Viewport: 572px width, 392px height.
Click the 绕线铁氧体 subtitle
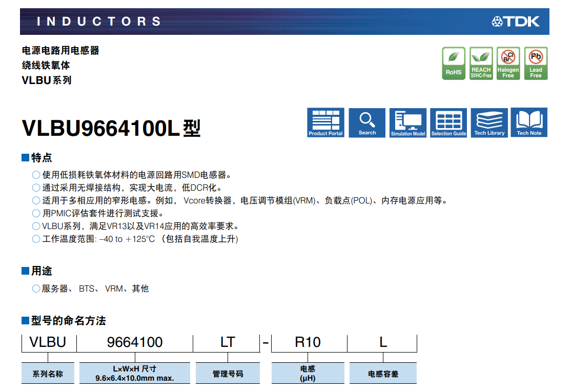(x=46, y=65)
